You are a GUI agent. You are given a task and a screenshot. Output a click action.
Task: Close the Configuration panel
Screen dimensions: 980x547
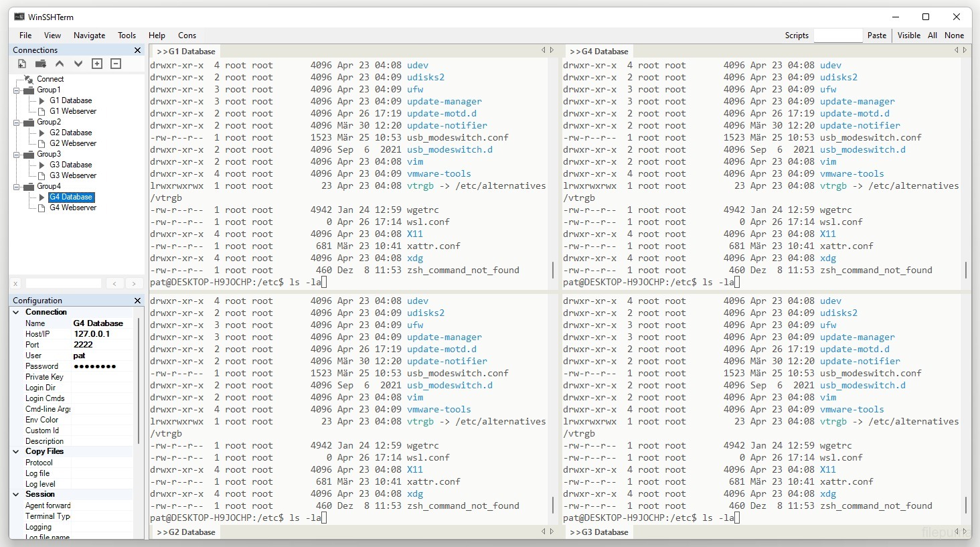click(137, 301)
